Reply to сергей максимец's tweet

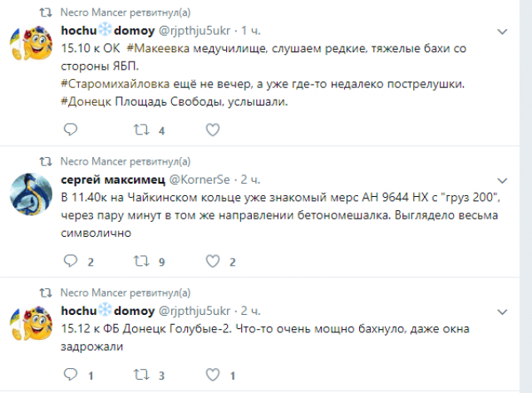(x=71, y=262)
